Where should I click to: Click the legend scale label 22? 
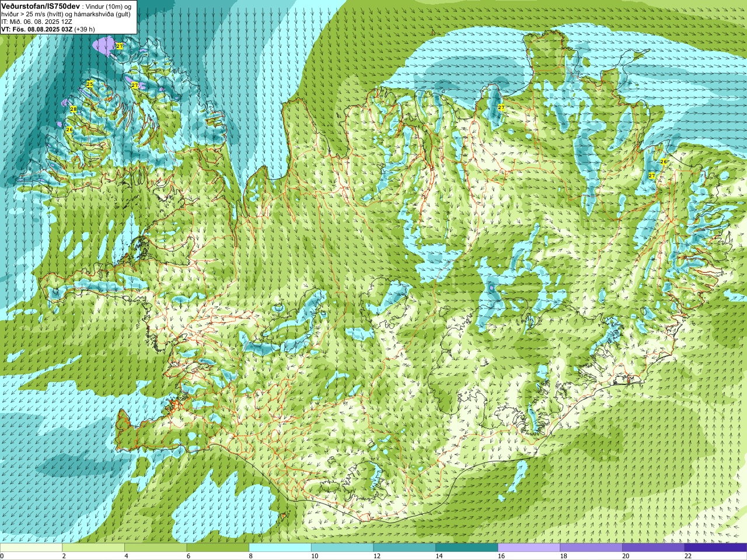point(687,556)
